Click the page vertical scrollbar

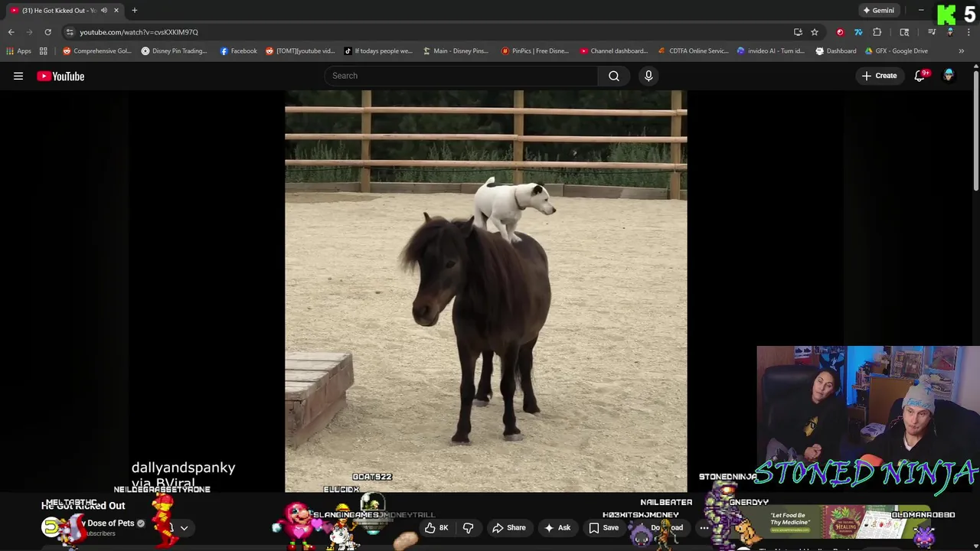(x=976, y=130)
